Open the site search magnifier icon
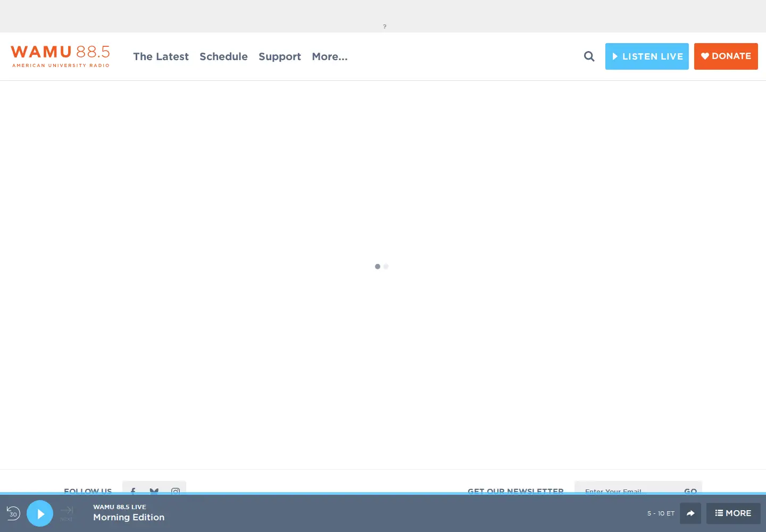 (589, 56)
